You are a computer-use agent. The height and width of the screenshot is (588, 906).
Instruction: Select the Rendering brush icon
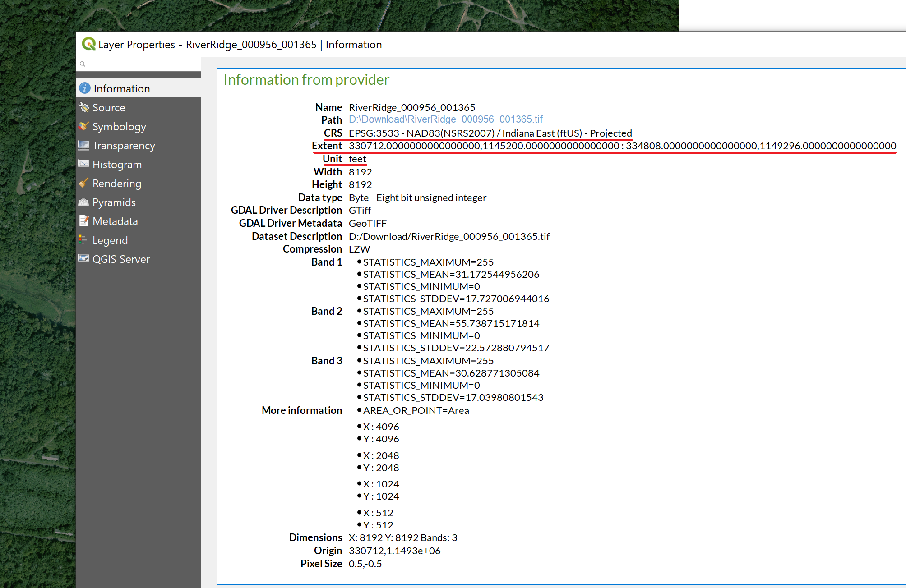(84, 183)
